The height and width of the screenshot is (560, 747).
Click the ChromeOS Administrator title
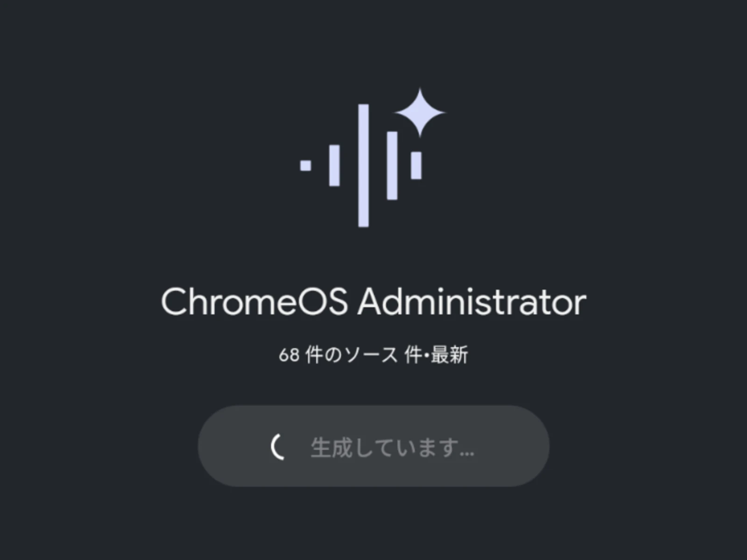(x=373, y=302)
